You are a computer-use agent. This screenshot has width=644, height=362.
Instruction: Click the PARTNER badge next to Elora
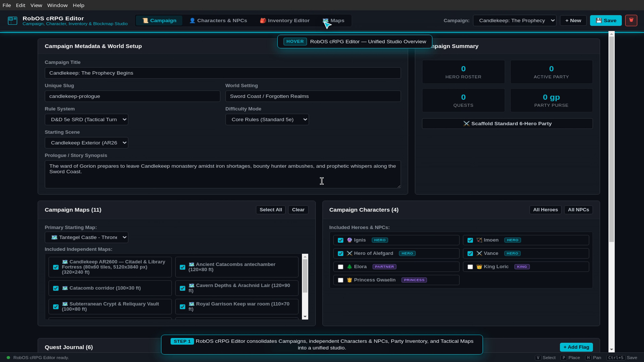(384, 267)
